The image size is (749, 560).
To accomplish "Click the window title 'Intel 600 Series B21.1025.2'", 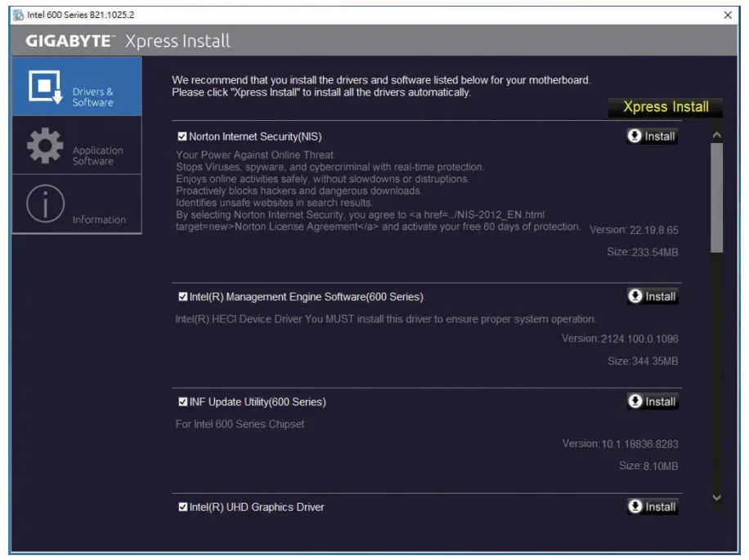I will pyautogui.click(x=81, y=15).
